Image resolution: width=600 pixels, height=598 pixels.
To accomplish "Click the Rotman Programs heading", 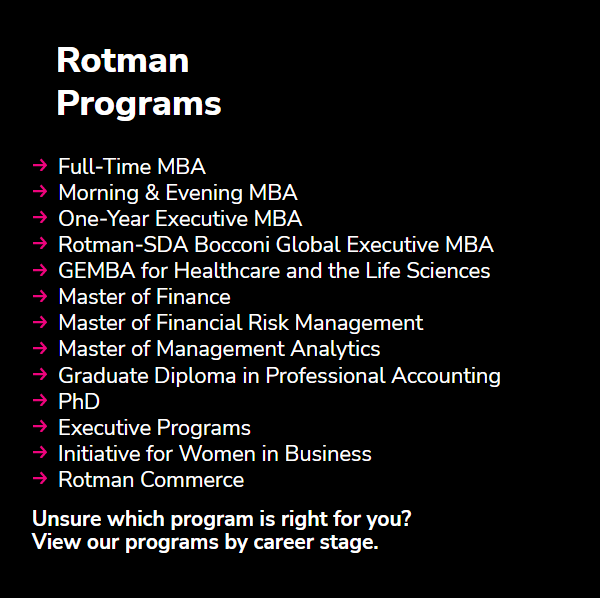I will click(139, 81).
